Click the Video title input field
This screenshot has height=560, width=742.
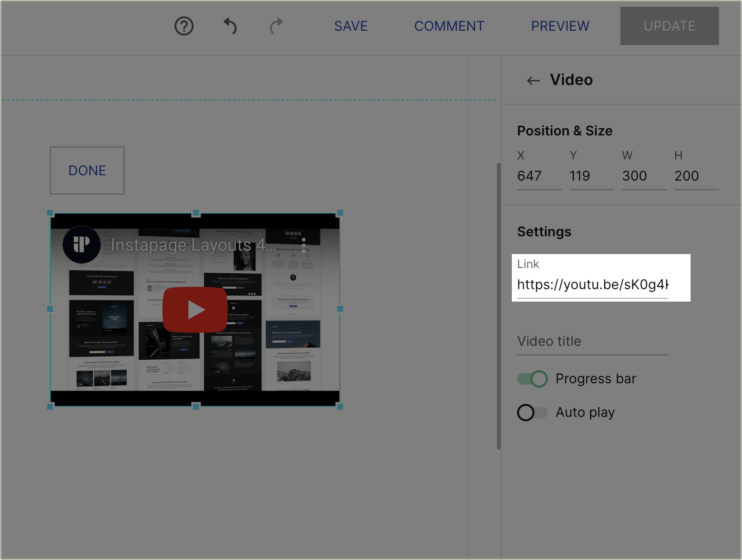pyautogui.click(x=593, y=341)
